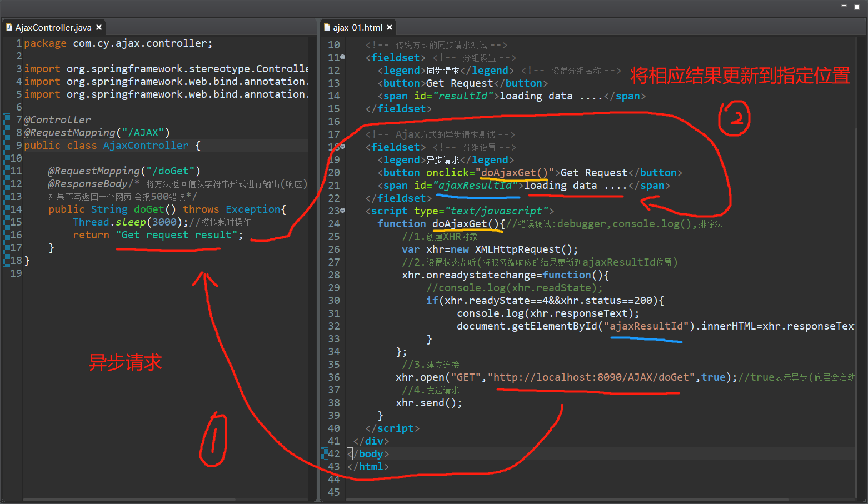Click 'var xhr=new XMLHttpRequest();' line
This screenshot has width=868, height=504.
490,249
